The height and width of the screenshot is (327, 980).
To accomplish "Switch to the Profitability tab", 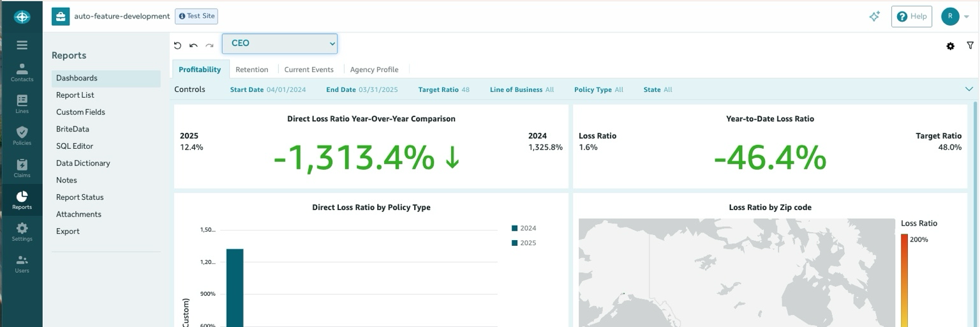I will point(200,70).
